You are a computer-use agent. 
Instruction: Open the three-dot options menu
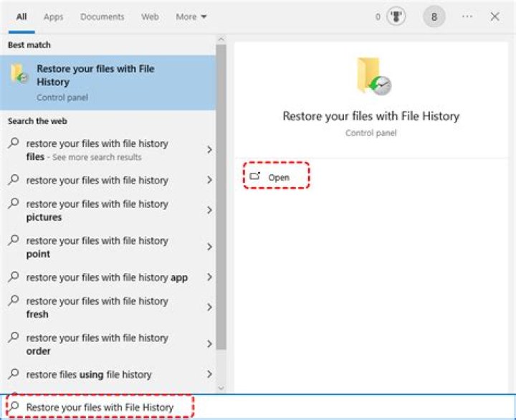pos(467,16)
